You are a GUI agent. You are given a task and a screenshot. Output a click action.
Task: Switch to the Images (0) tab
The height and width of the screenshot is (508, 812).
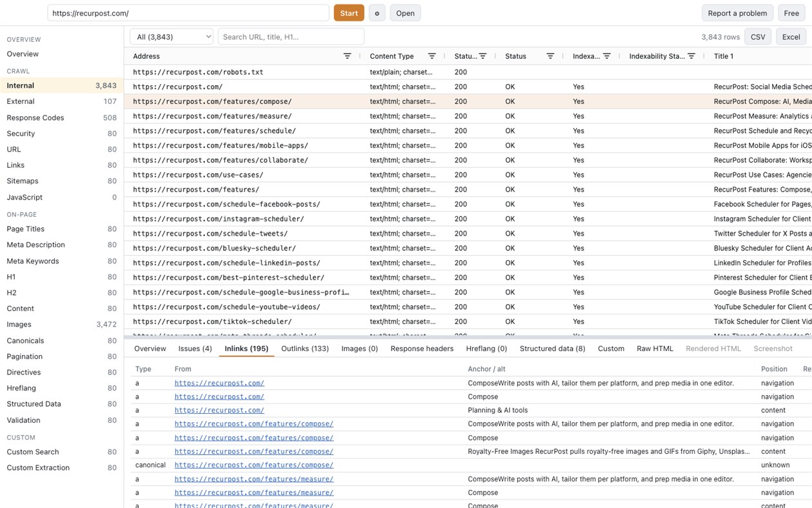pyautogui.click(x=359, y=349)
